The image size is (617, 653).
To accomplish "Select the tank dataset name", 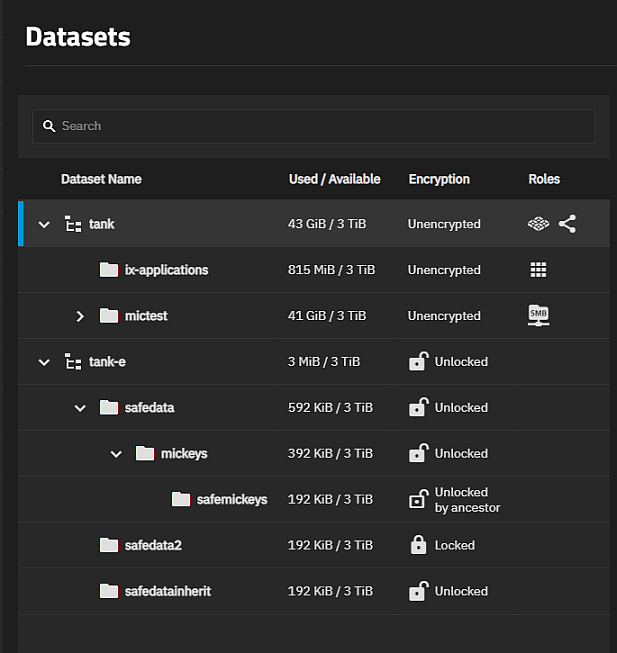I will tap(102, 224).
